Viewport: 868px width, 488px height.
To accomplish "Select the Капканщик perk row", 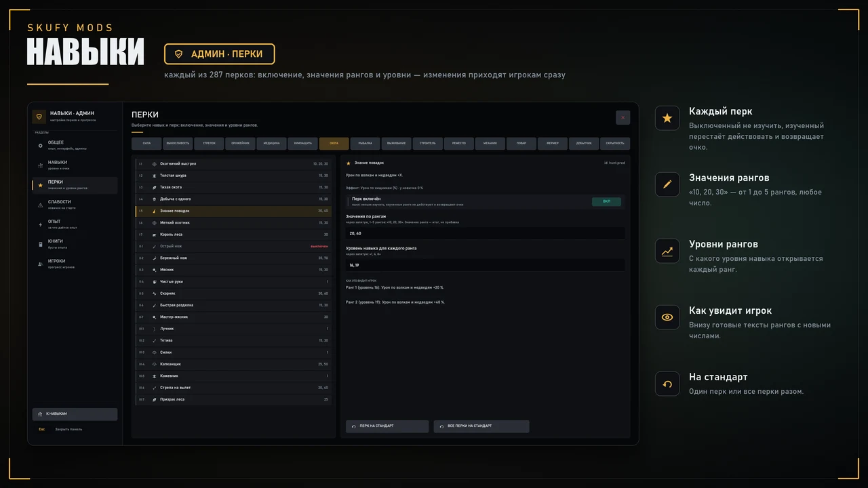I will click(234, 364).
